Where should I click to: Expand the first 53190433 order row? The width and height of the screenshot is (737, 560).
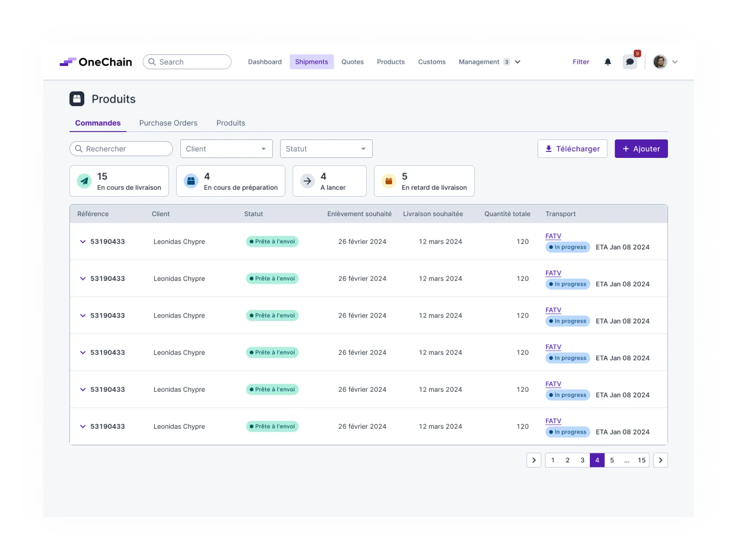click(x=83, y=242)
